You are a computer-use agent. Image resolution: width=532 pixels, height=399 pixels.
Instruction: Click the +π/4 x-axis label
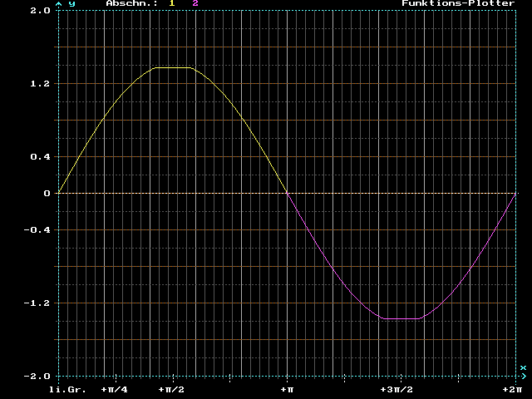(115, 390)
